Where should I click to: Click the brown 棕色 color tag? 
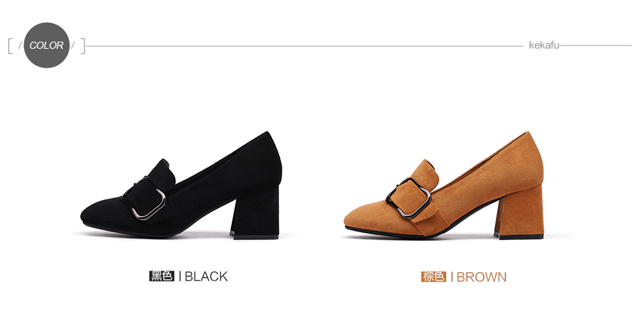coord(433,277)
